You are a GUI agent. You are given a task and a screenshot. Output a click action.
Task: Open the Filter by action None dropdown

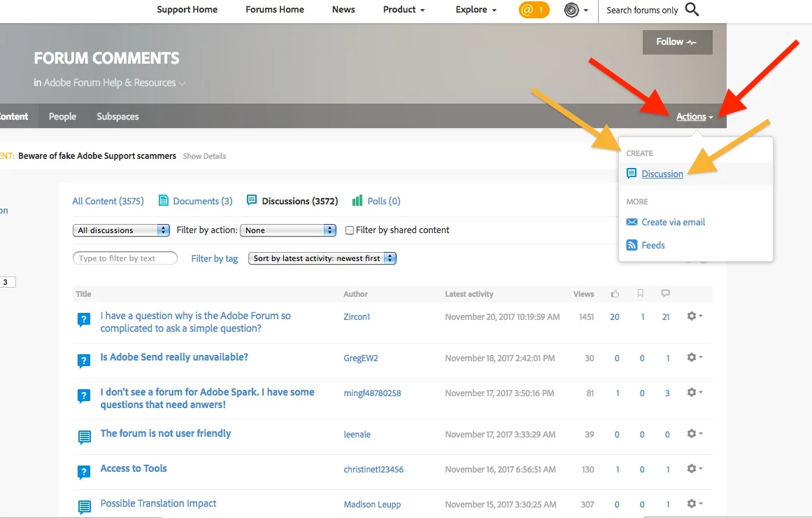click(x=288, y=230)
